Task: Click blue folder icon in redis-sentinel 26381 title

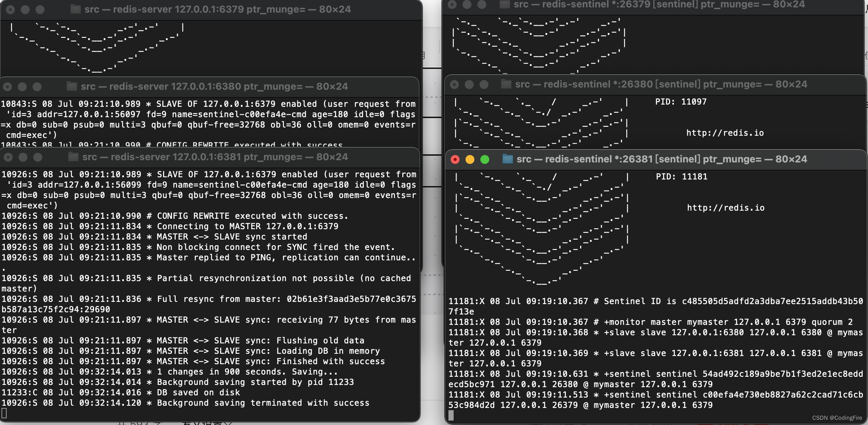Action: (507, 159)
